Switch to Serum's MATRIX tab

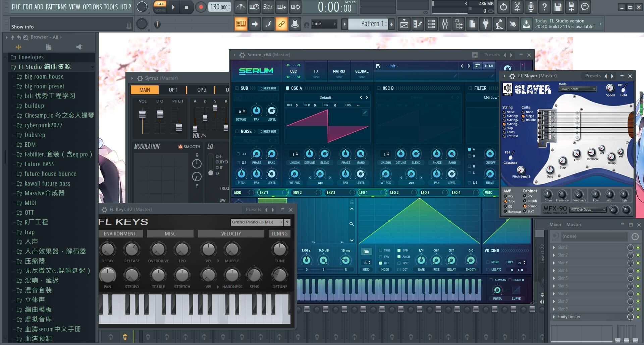point(339,71)
